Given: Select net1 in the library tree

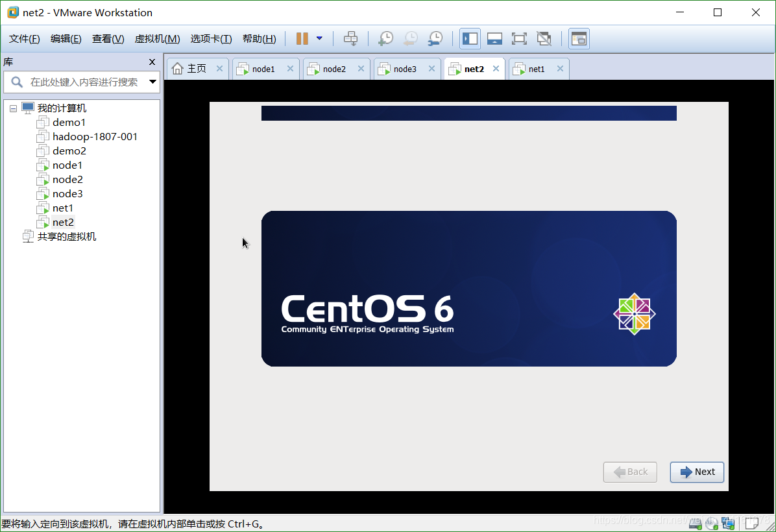Looking at the screenshot, I should pos(63,208).
